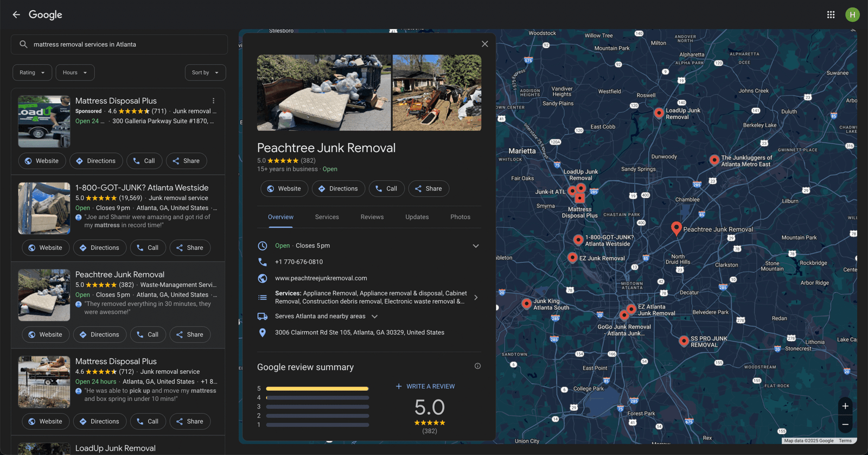Click WRITE A REVIEW
This screenshot has width=868, height=455.
[425, 387]
